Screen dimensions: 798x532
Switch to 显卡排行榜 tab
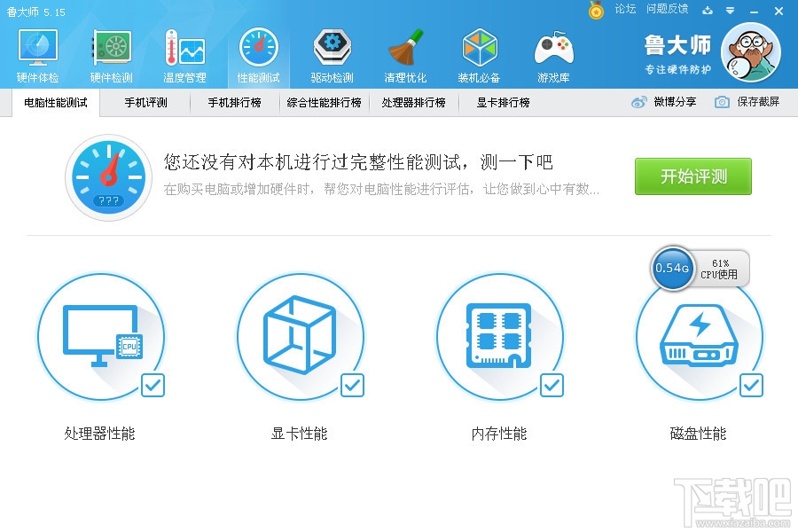(x=504, y=103)
